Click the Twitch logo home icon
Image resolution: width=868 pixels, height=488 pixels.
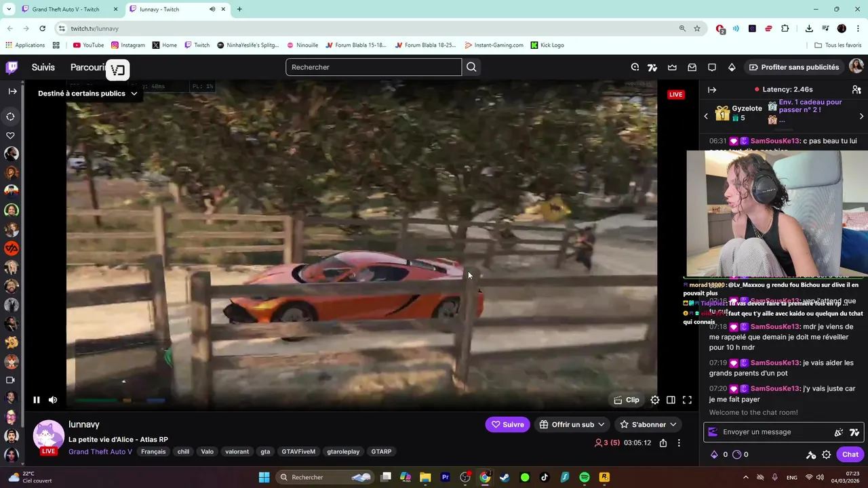12,67
